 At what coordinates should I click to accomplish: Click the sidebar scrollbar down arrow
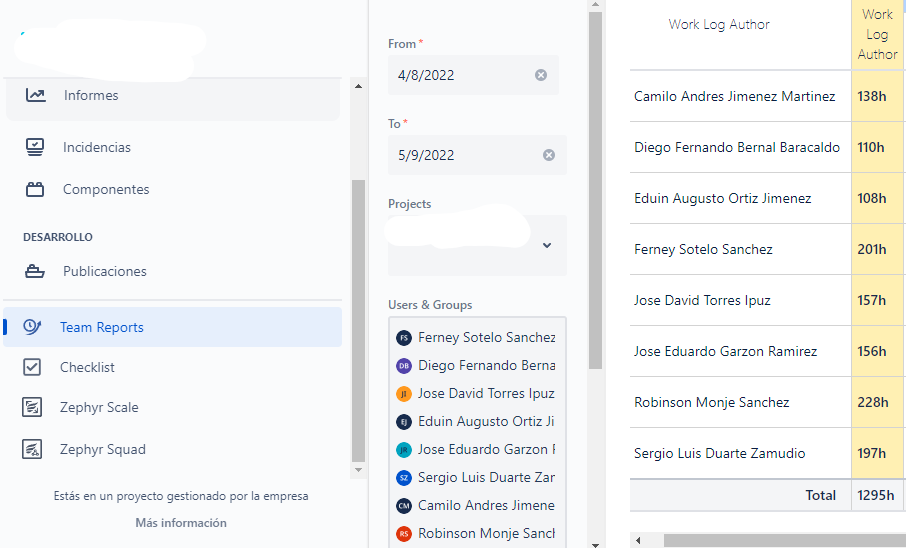358,470
